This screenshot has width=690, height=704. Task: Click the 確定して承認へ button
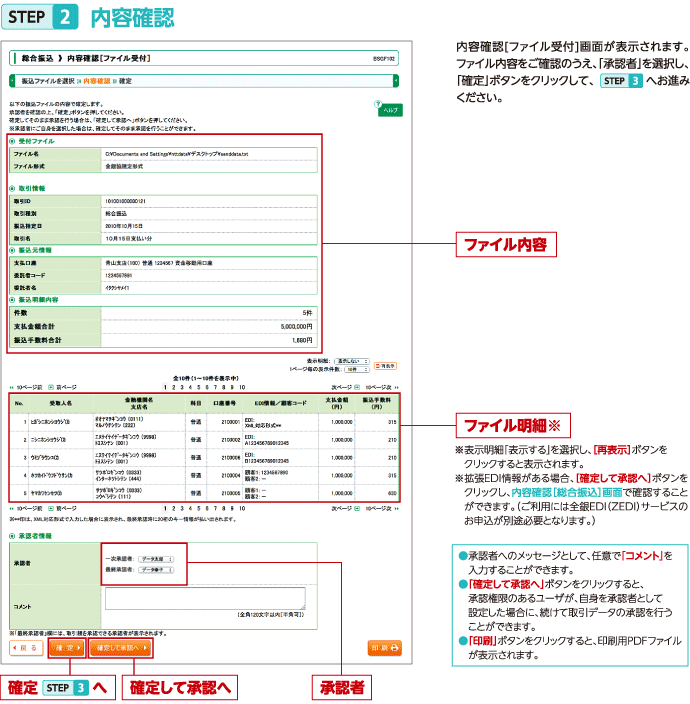tap(121, 648)
